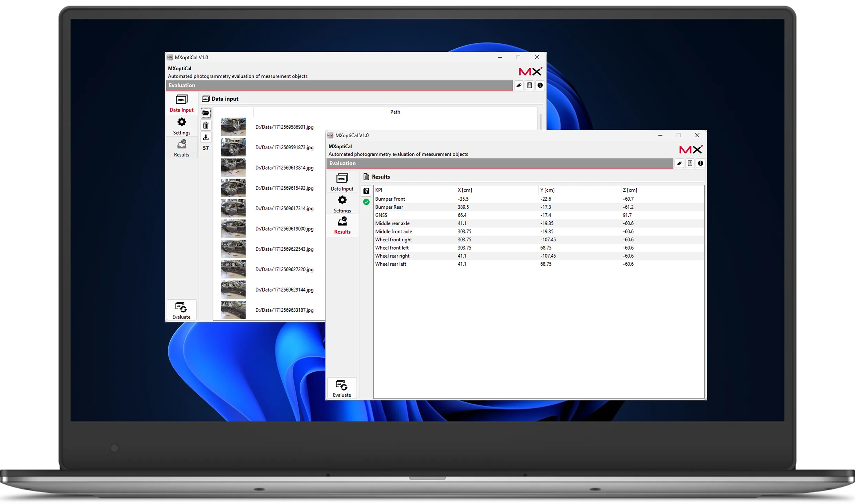
Task: Select the Results tab in the front window
Action: tap(342, 226)
